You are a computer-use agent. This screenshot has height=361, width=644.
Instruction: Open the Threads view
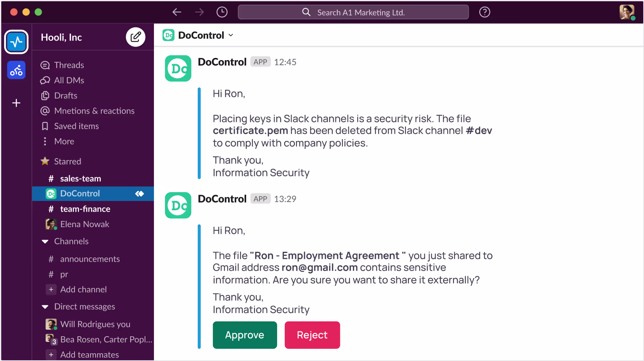69,65
